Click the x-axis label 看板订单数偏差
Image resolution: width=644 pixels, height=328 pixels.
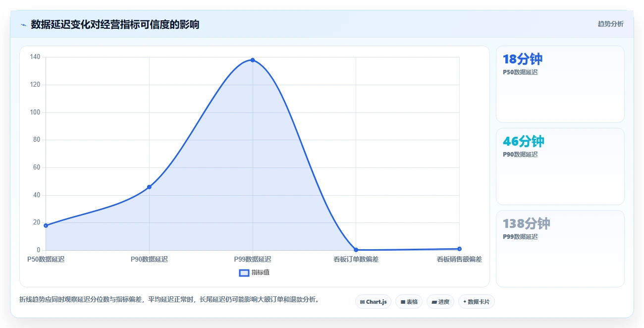point(356,259)
